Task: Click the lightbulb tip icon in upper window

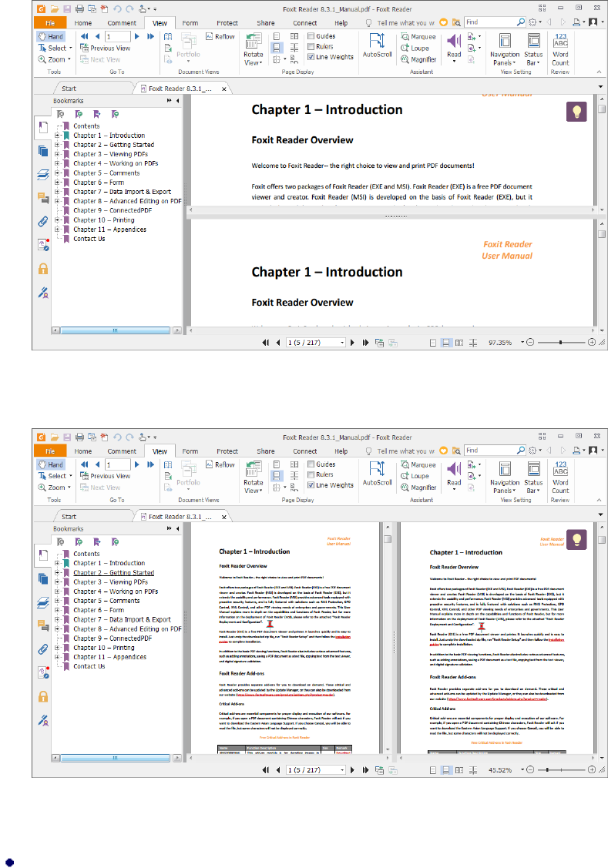Action: pos(576,111)
